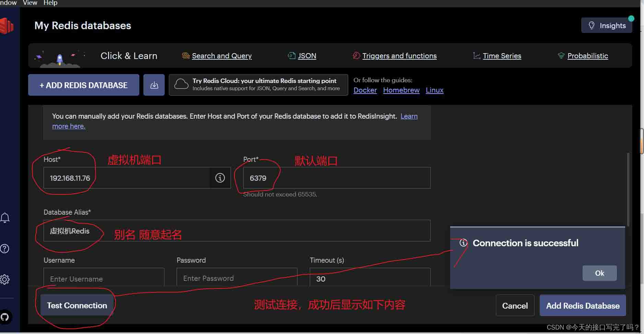This screenshot has width=644, height=334.
Task: Click the Timeout input field
Action: pos(370,277)
